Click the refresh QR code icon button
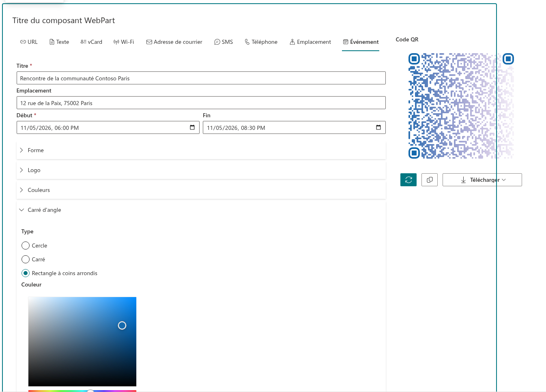 (408, 180)
